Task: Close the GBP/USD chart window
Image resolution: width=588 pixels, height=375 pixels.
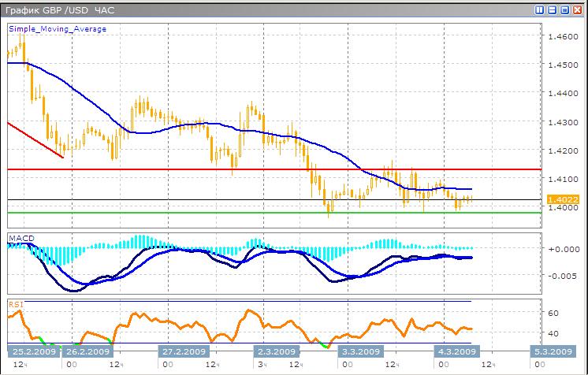Action: (x=577, y=10)
